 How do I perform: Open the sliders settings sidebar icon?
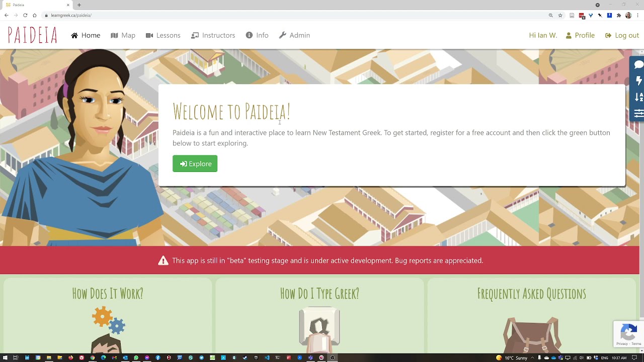[x=638, y=113]
